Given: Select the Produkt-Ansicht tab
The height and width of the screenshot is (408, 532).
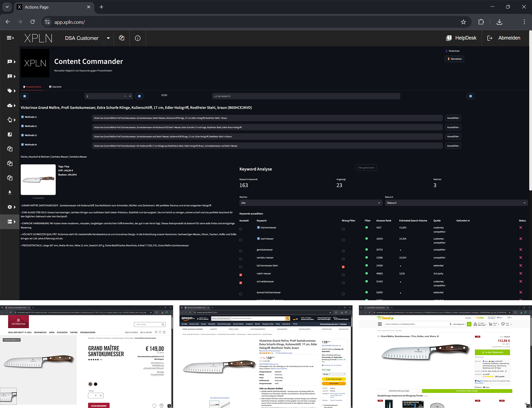Looking at the screenshot, I should pyautogui.click(x=32, y=87).
